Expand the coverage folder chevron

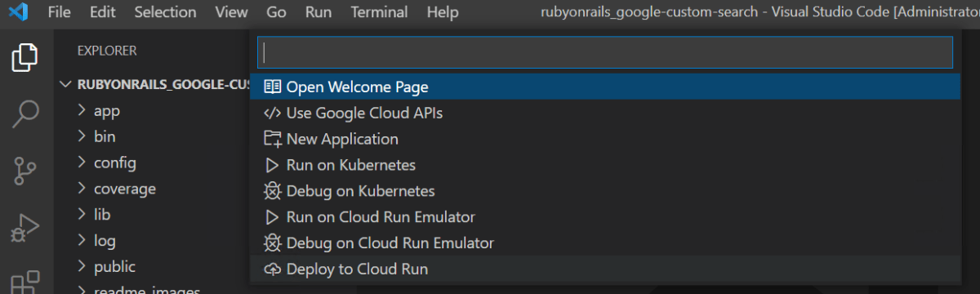coord(82,189)
